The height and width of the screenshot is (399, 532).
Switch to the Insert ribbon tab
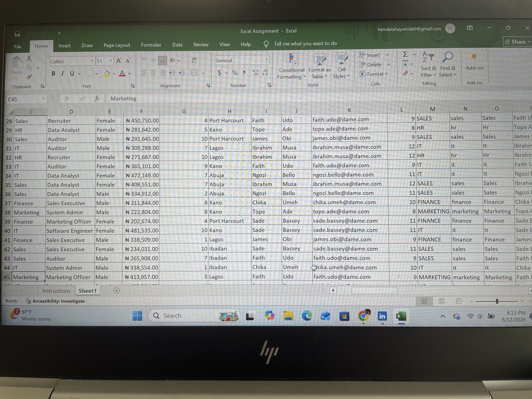tap(65, 45)
